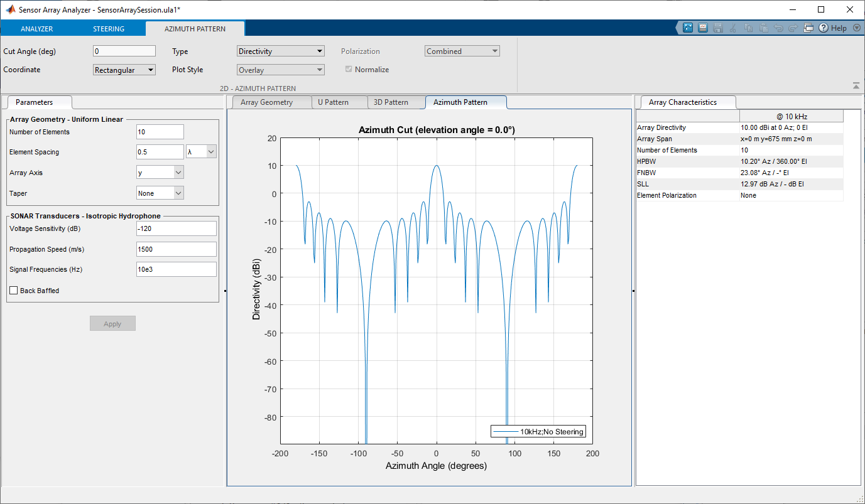Click the Signal Frequencies input field
The image size is (865, 504).
176,269
